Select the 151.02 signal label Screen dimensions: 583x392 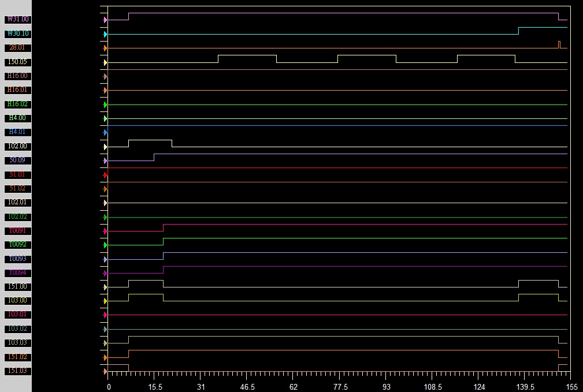[x=18, y=357]
